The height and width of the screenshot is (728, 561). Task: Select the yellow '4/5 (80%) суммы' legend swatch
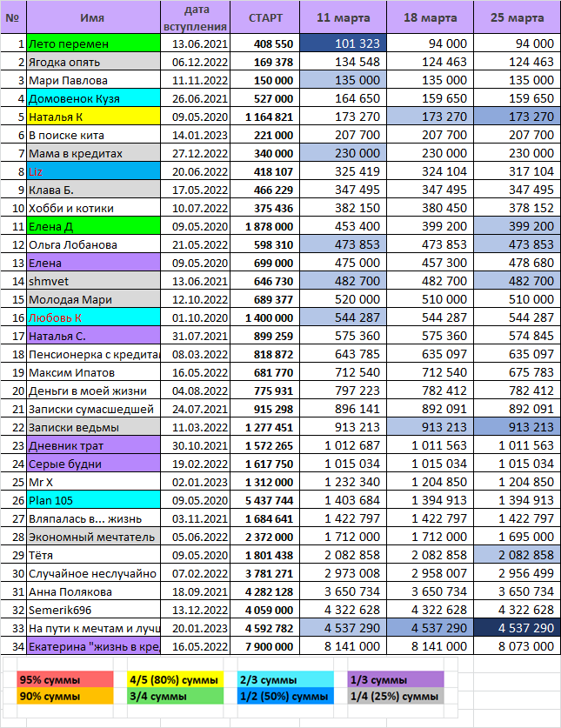175,679
